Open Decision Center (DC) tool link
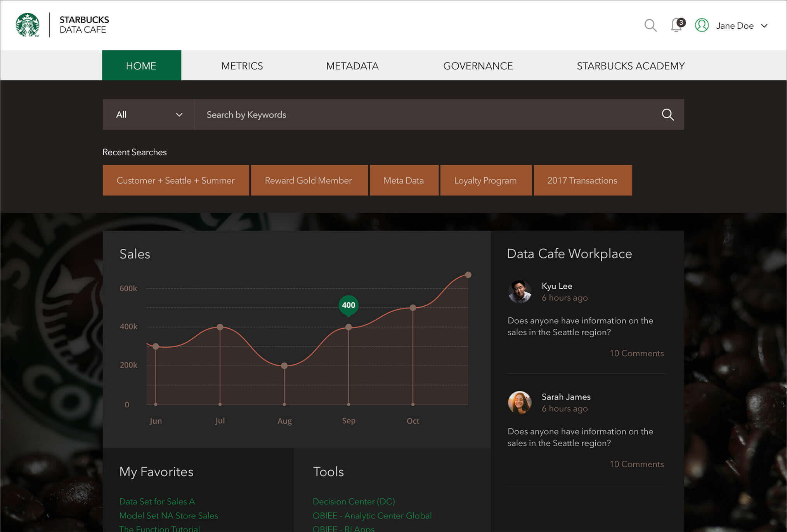Image resolution: width=787 pixels, height=532 pixels. click(354, 501)
